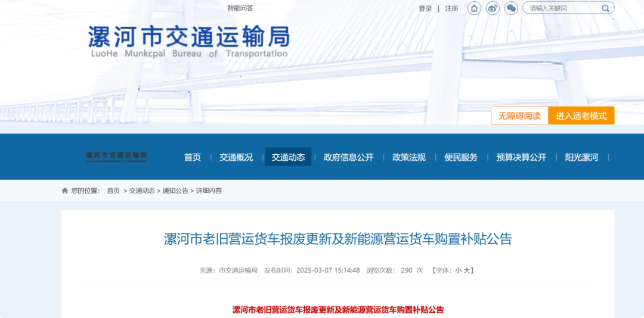Click 首页 in breadcrumb
The image size is (644, 318).
pyautogui.click(x=113, y=191)
